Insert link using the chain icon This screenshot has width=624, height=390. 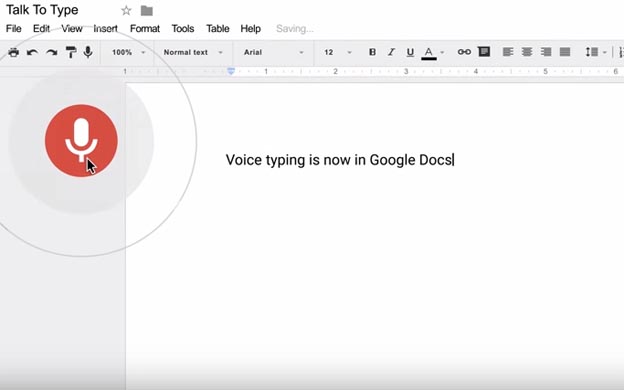click(464, 52)
